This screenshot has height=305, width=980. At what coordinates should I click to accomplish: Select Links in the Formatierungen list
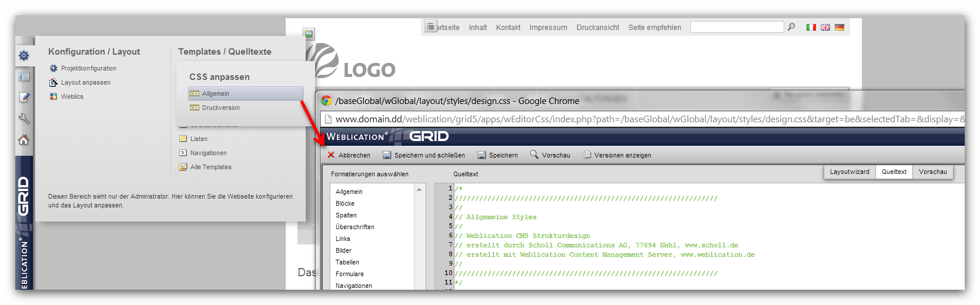coord(343,239)
